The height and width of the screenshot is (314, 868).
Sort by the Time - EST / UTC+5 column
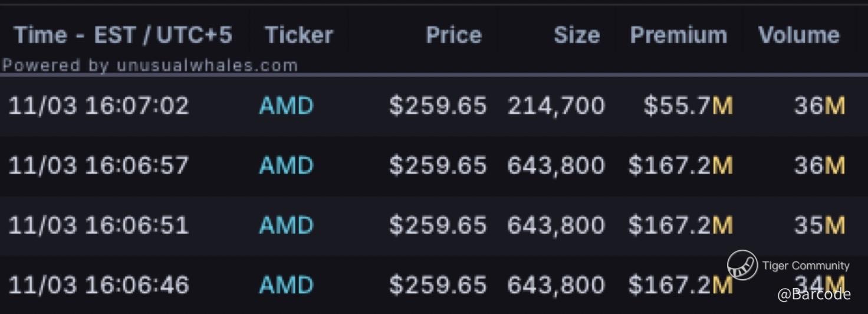pos(123,35)
